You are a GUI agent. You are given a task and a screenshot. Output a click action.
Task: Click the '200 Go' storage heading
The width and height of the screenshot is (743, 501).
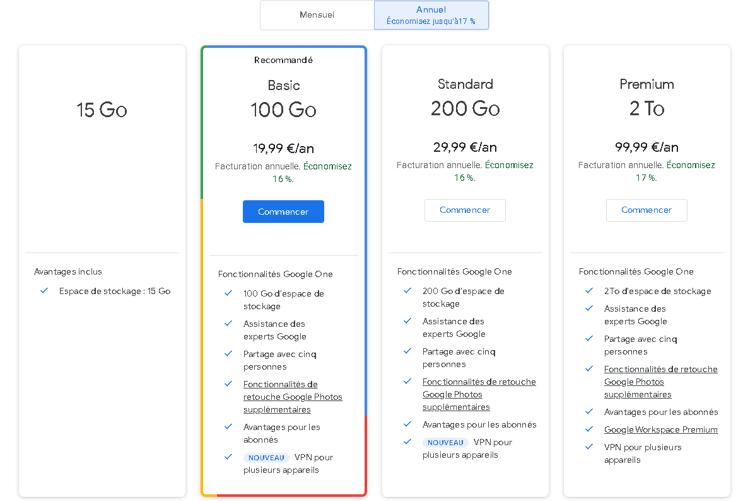point(465,109)
